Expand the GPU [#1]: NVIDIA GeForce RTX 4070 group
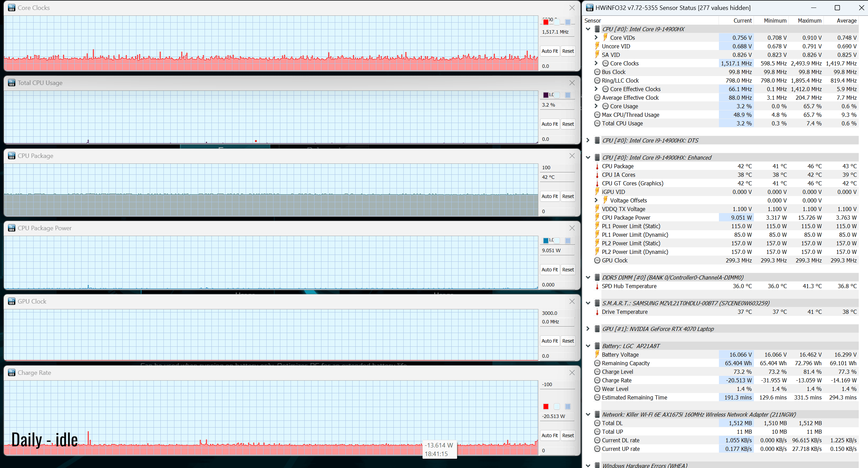Image resolution: width=868 pixels, height=468 pixels. tap(588, 329)
